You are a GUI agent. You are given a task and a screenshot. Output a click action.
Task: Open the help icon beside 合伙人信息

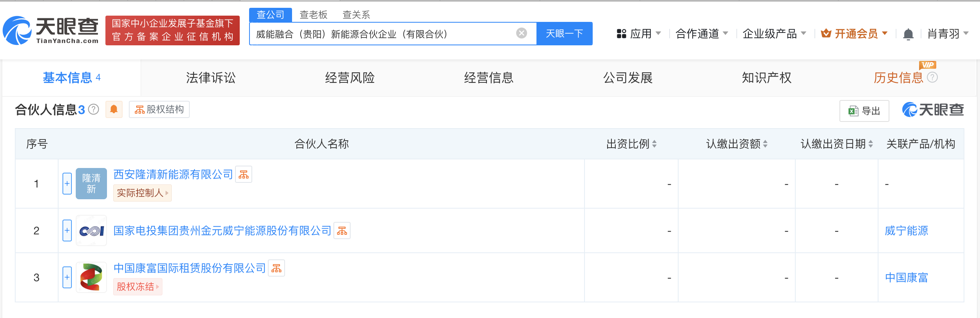click(x=94, y=109)
